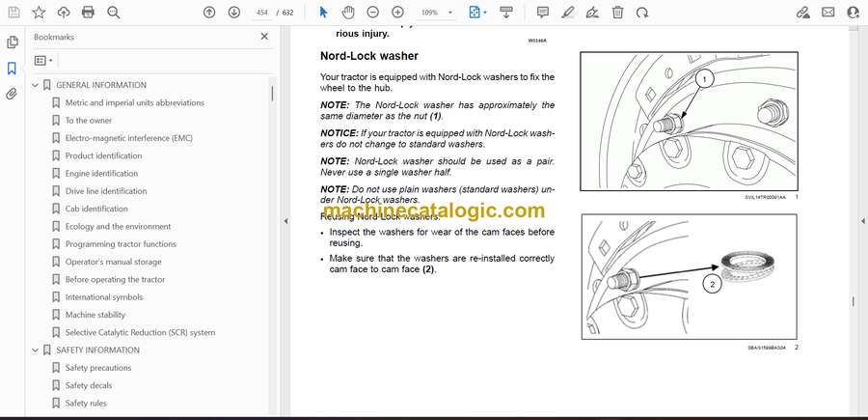Collapse the GENERAL INFORMATION bookmark section
Image resolution: width=868 pixels, height=420 pixels.
(x=36, y=85)
